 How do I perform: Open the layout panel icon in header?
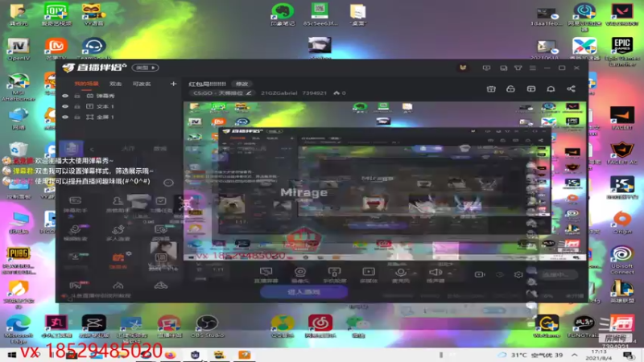[531, 88]
